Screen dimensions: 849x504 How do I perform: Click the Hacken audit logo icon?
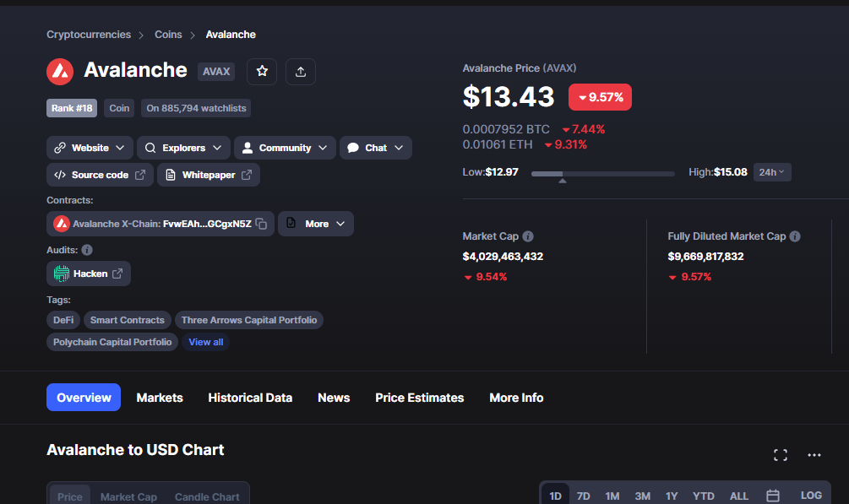pos(61,274)
